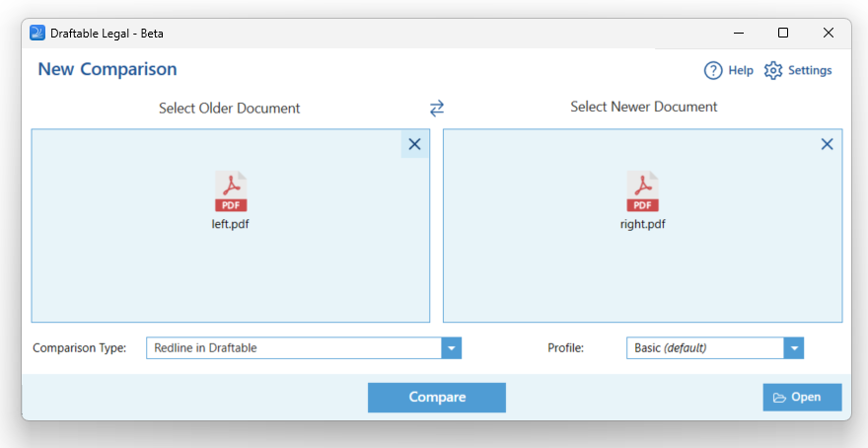Click the Comparison Type label

[x=80, y=348]
